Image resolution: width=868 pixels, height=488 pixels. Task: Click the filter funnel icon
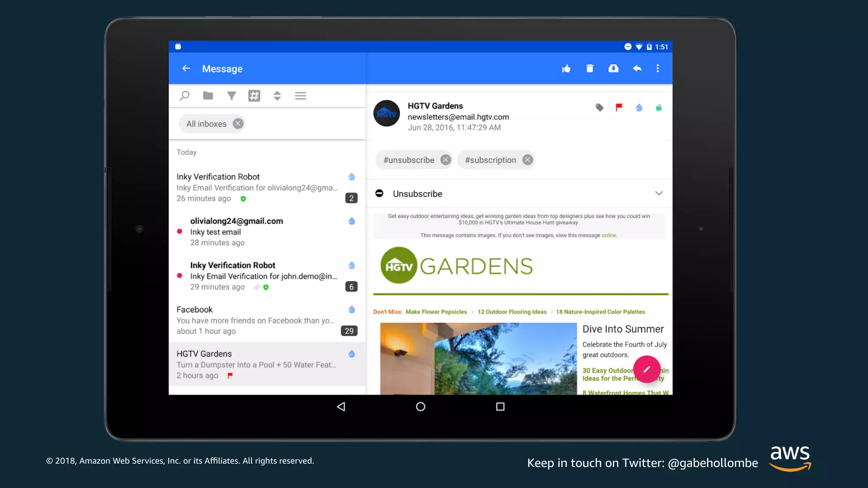tap(231, 96)
